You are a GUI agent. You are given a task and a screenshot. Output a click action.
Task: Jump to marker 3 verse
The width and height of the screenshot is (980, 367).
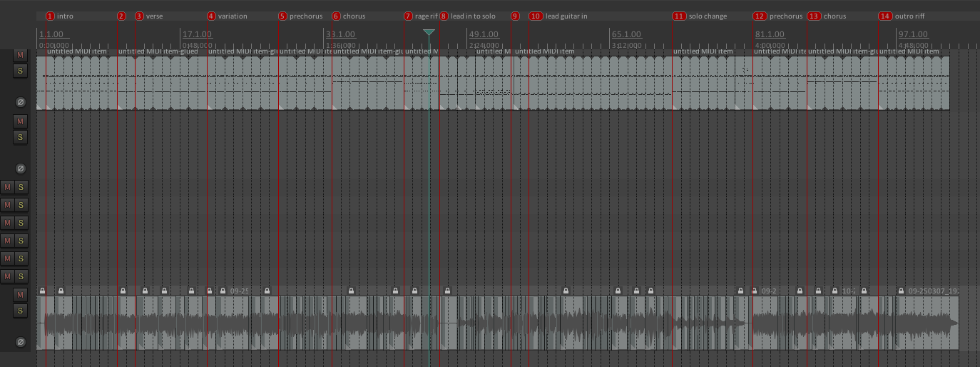coord(139,16)
